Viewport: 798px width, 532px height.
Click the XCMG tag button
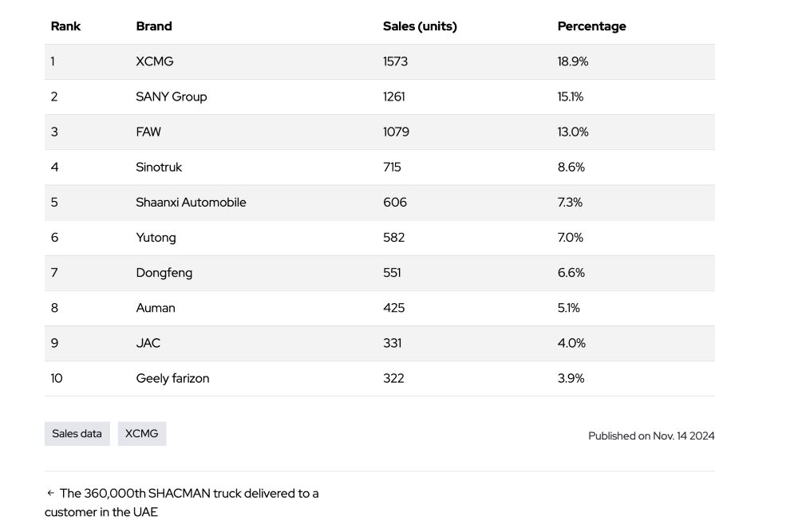point(142,434)
